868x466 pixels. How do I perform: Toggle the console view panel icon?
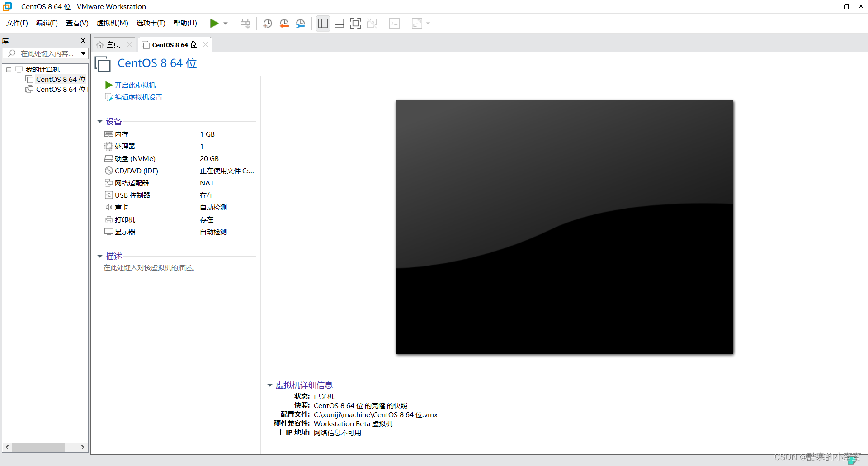[x=395, y=23]
